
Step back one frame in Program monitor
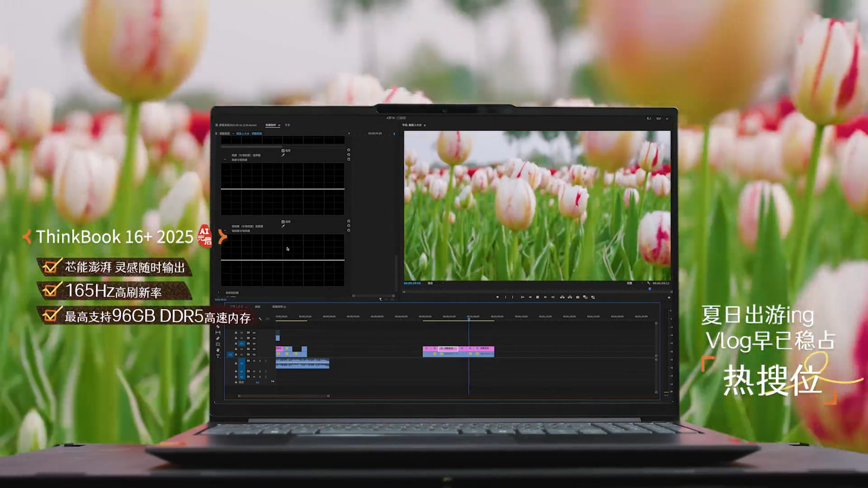530,297
